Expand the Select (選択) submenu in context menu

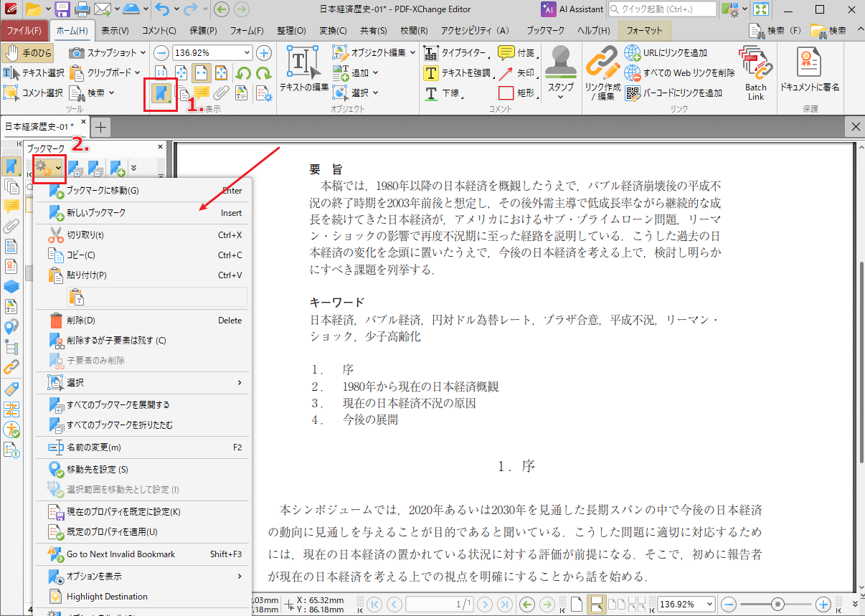tap(143, 383)
